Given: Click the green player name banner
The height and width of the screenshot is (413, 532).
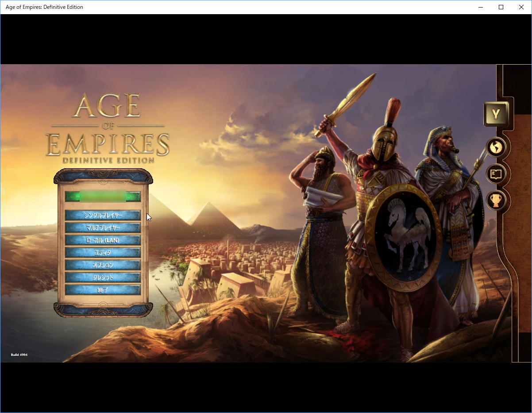Looking at the screenshot, I should click(x=103, y=195).
